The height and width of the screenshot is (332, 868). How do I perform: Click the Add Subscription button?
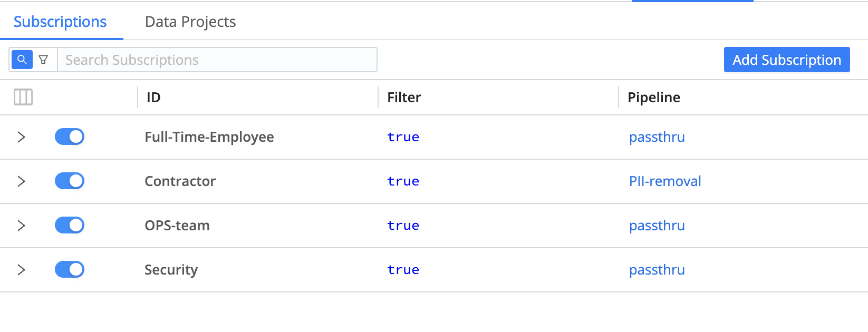pyautogui.click(x=786, y=60)
